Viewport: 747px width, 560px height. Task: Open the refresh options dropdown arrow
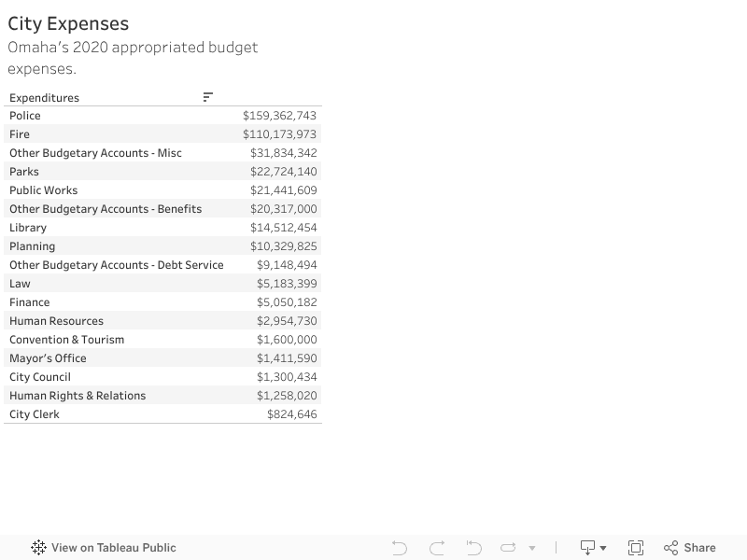(x=532, y=548)
